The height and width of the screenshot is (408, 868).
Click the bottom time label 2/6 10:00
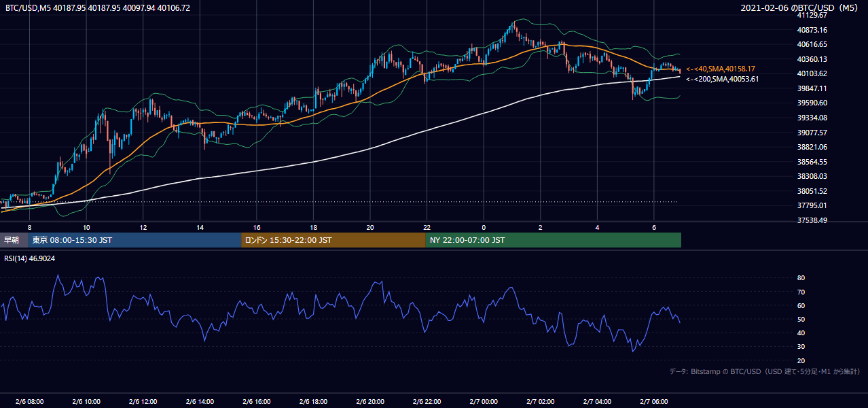[86, 402]
